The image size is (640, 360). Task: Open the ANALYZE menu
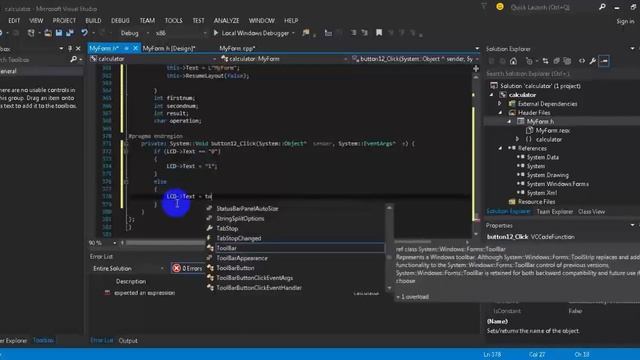coord(227,20)
